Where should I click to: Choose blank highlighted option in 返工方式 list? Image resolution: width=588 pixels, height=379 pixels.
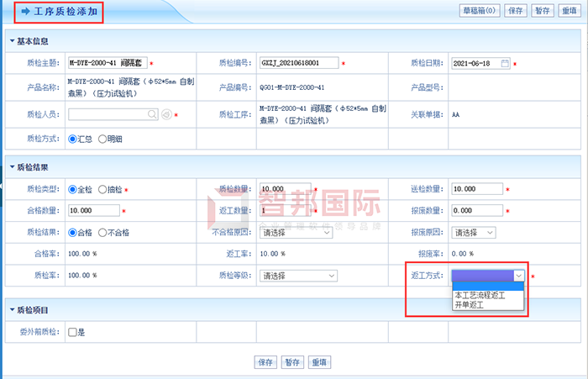coord(488,287)
